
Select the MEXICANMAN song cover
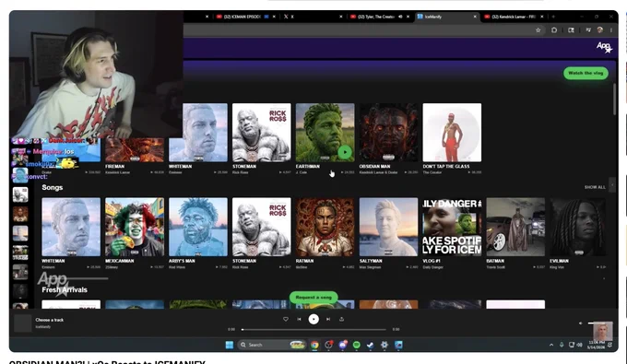tap(135, 227)
